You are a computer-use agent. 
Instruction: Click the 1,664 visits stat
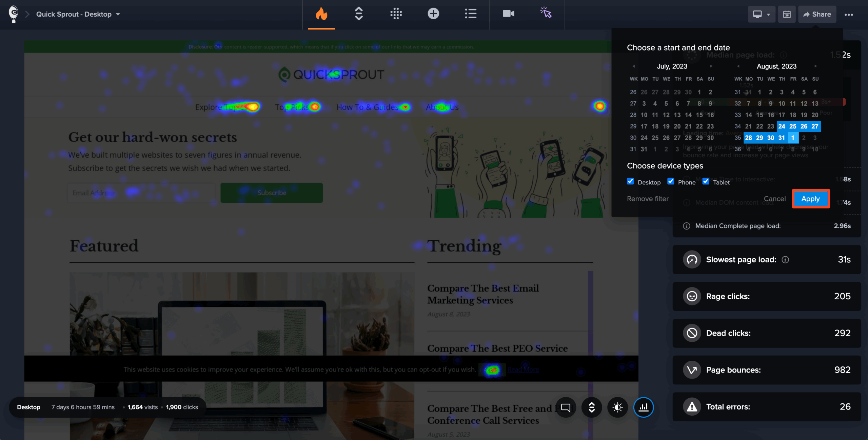(x=143, y=407)
